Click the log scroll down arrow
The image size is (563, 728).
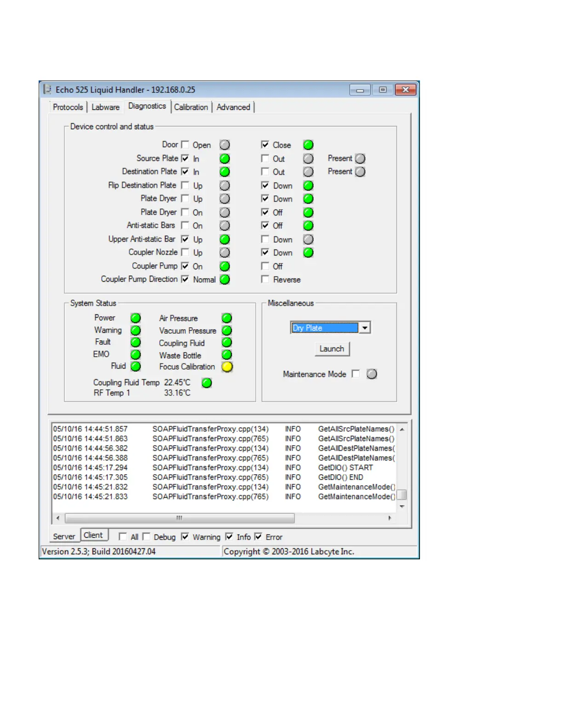(x=402, y=506)
